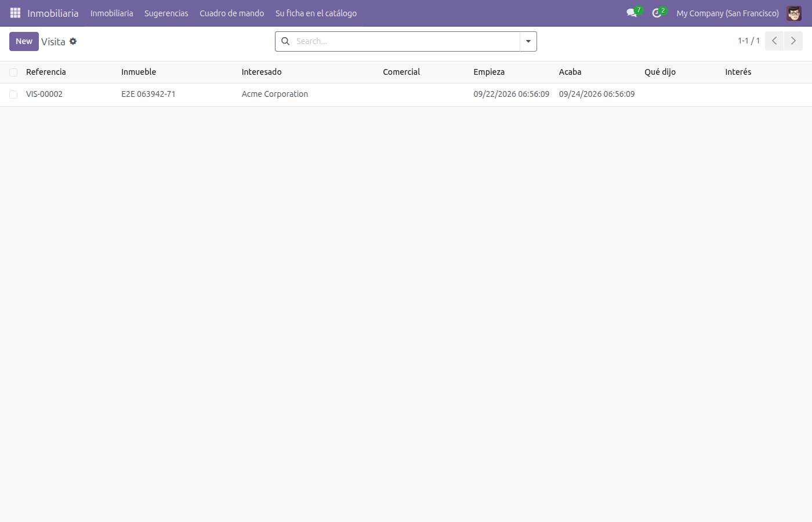Sort by the Comercial column header

pos(401,72)
